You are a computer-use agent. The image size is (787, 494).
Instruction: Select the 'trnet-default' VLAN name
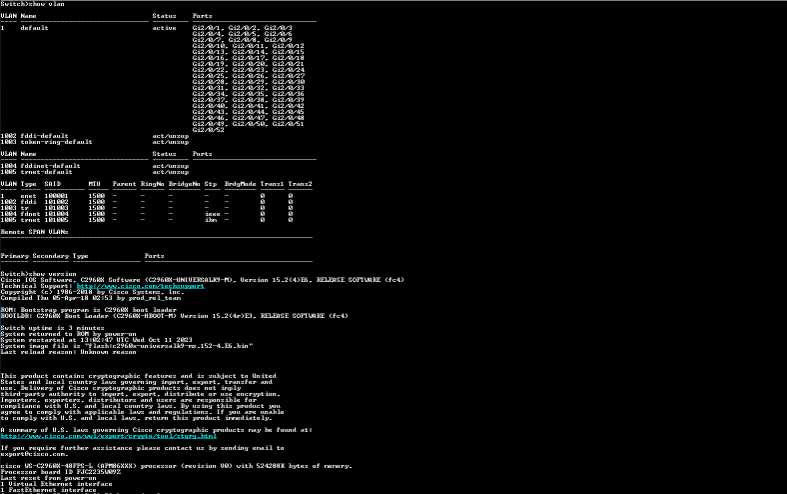point(46,172)
